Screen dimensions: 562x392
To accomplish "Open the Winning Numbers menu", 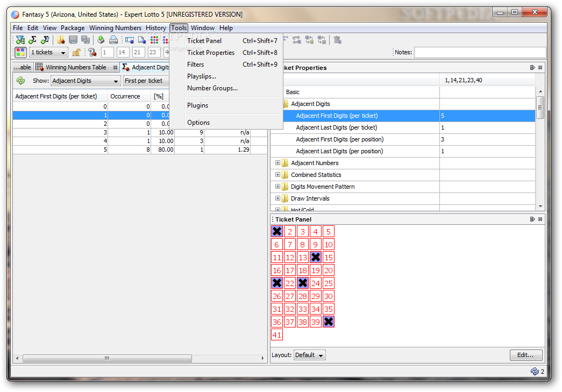I will 115,27.
